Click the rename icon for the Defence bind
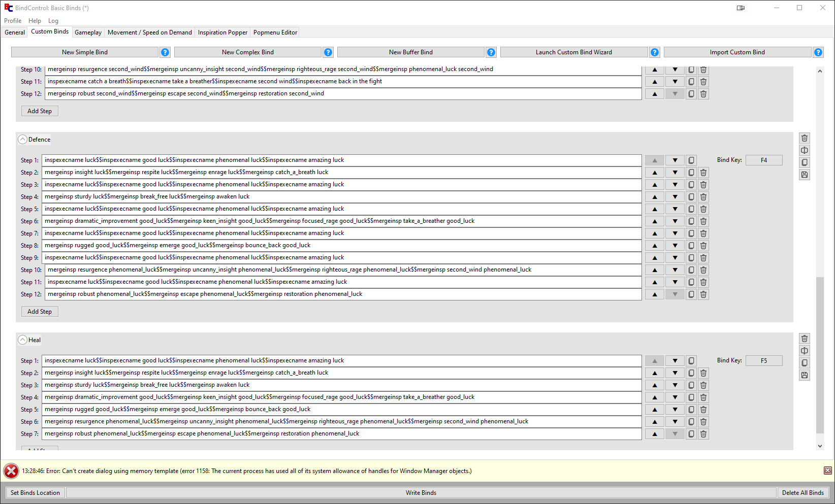Screen dimensions: 835x504 [805, 150]
